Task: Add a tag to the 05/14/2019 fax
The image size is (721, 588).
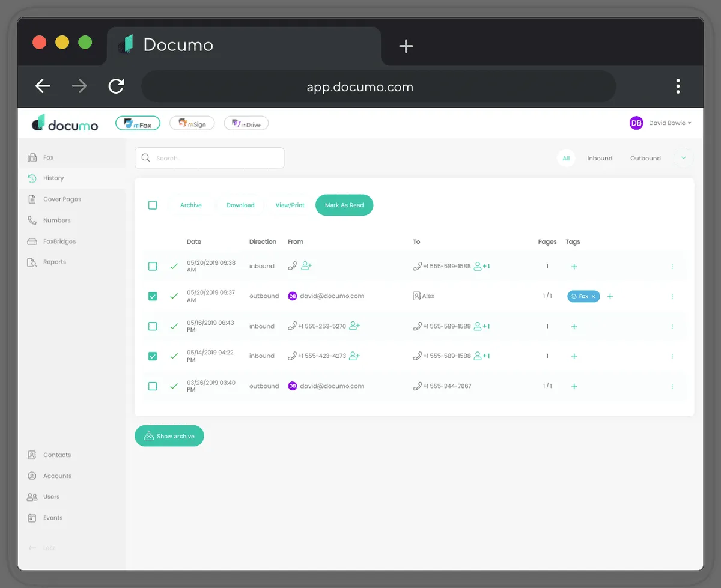Action: [574, 356]
